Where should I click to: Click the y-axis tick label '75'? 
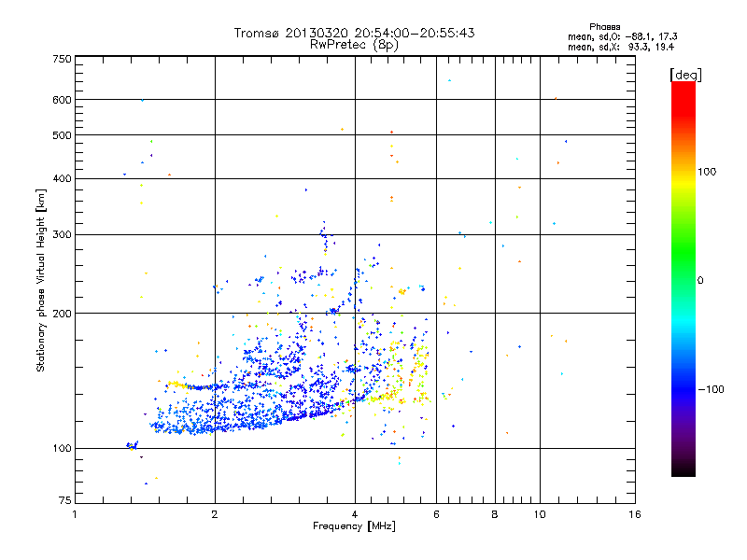65,500
